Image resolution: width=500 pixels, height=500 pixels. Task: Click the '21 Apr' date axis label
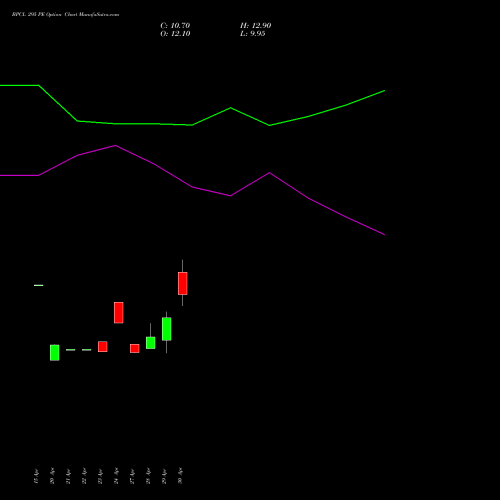[x=68, y=476]
